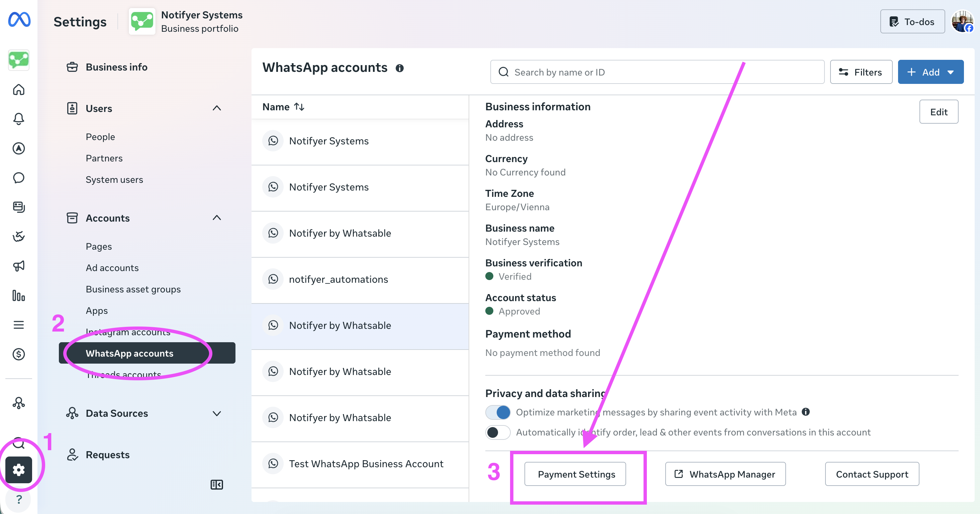Select Ad accounts item
This screenshot has width=980, height=514.
tap(112, 268)
